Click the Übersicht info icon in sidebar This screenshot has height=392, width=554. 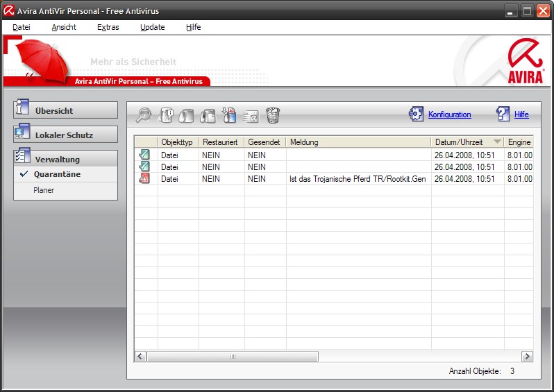pos(22,107)
